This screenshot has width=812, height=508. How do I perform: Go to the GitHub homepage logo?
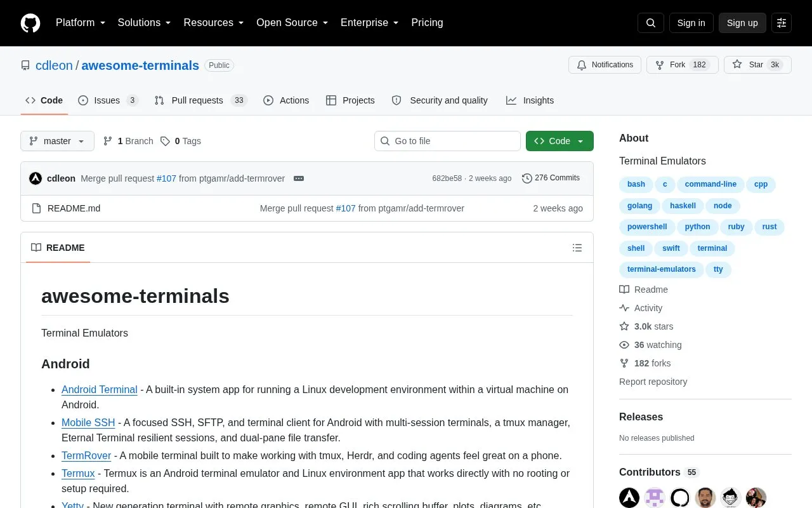(x=30, y=23)
